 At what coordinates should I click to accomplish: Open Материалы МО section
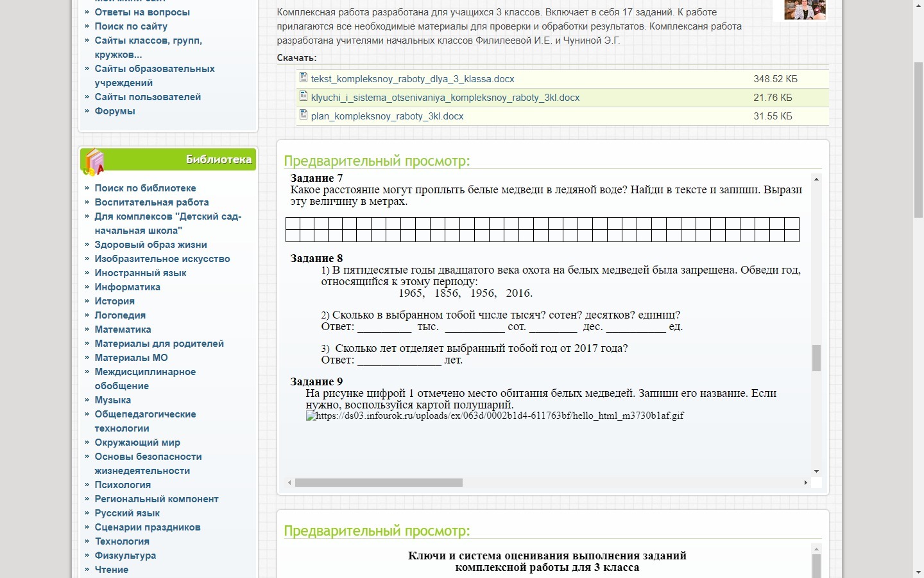coord(132,358)
